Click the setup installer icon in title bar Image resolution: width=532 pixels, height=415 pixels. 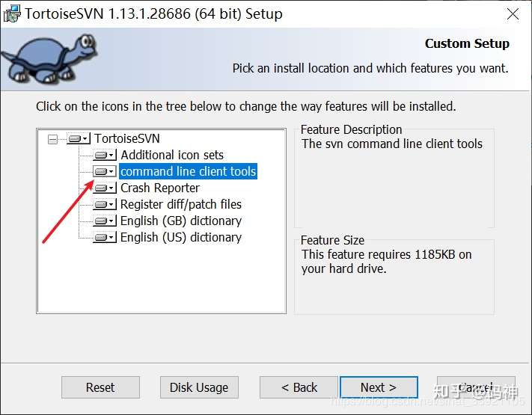coord(12,14)
